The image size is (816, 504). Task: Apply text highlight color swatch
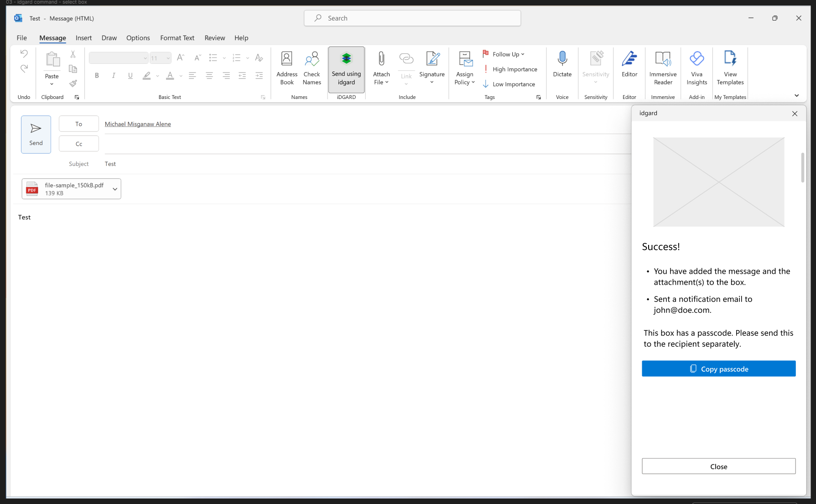pyautogui.click(x=146, y=76)
